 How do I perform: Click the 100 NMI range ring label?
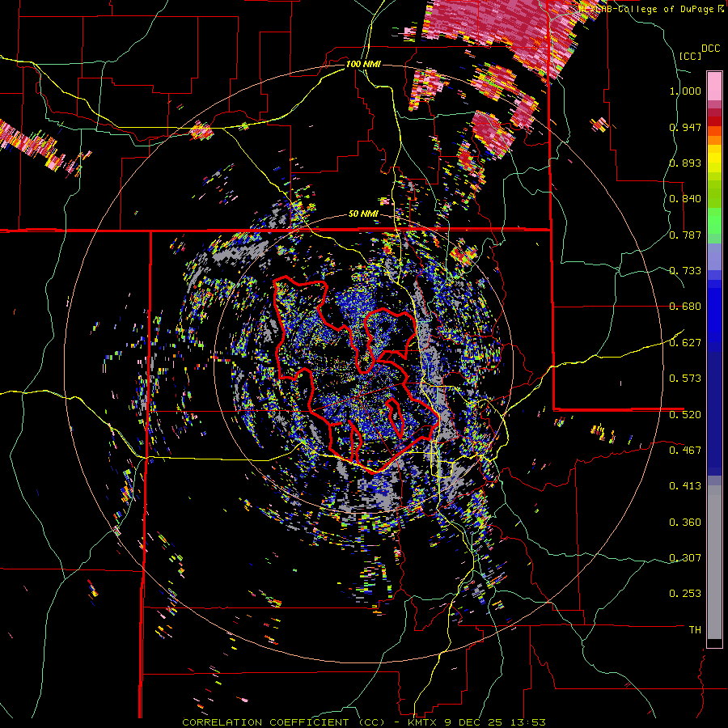pyautogui.click(x=363, y=64)
